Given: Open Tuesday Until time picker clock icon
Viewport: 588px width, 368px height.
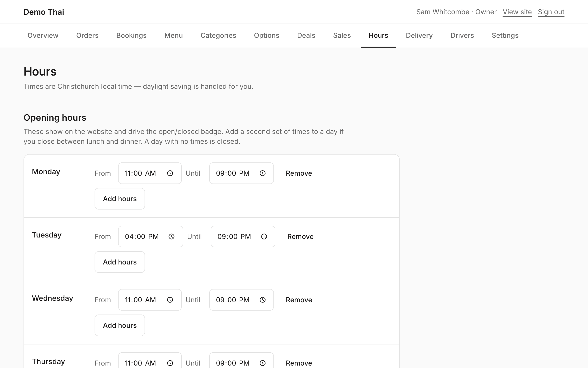Looking at the screenshot, I should tap(264, 237).
